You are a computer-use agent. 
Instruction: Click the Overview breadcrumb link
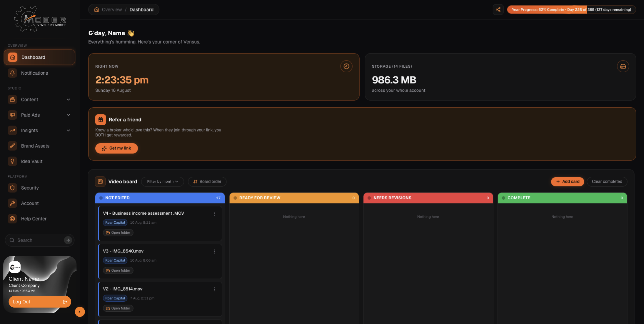(112, 10)
